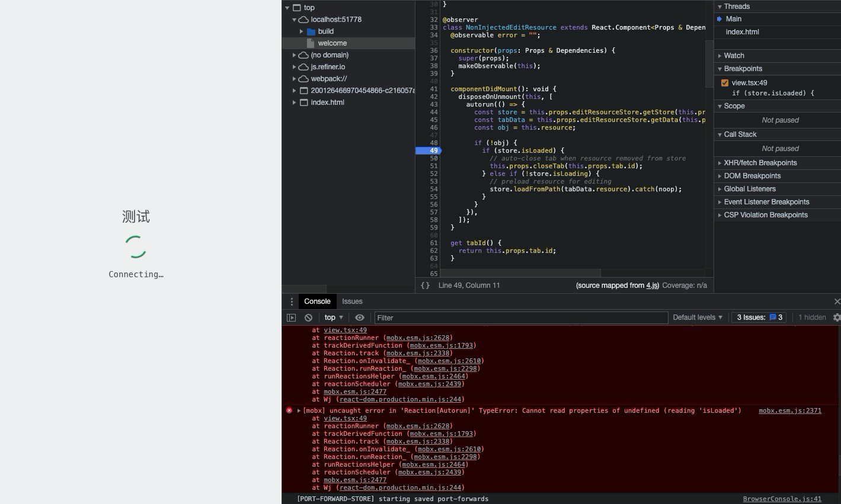Switch to the Issues tab
841x504 pixels.
click(352, 301)
